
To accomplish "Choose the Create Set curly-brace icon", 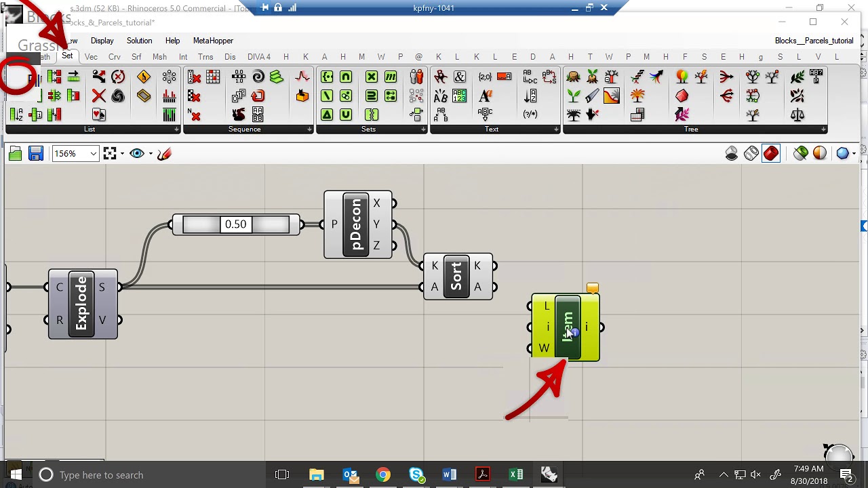I will click(327, 77).
